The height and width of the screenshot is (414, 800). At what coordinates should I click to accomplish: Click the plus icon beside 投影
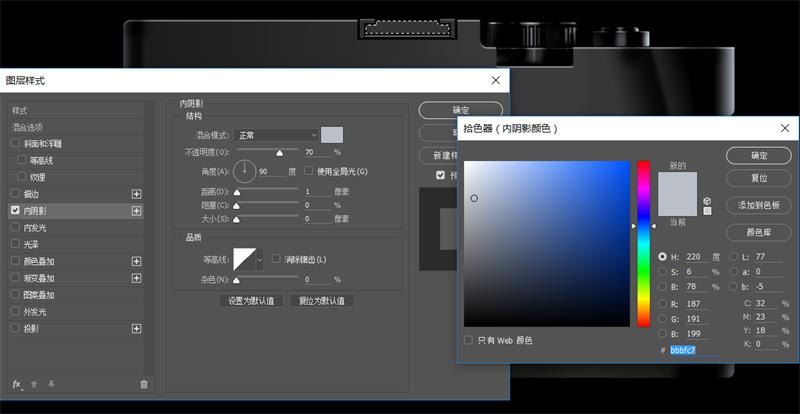pos(137,329)
